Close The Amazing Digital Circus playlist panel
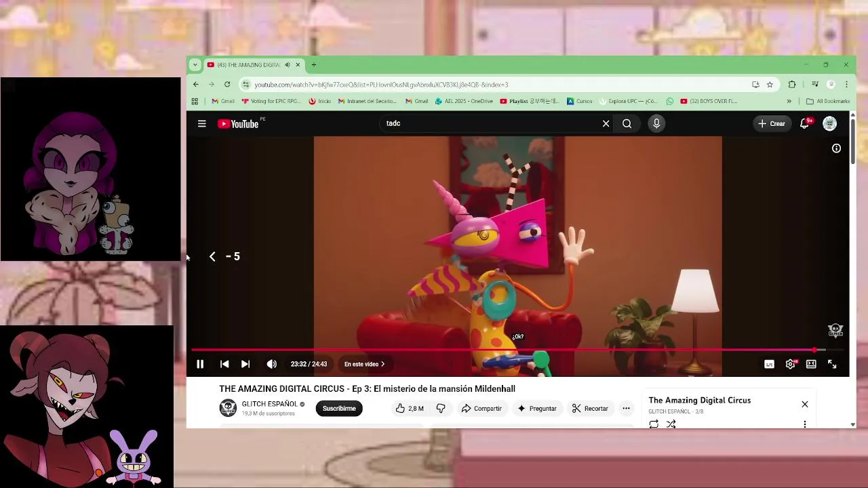The height and width of the screenshot is (488, 868). click(x=805, y=404)
